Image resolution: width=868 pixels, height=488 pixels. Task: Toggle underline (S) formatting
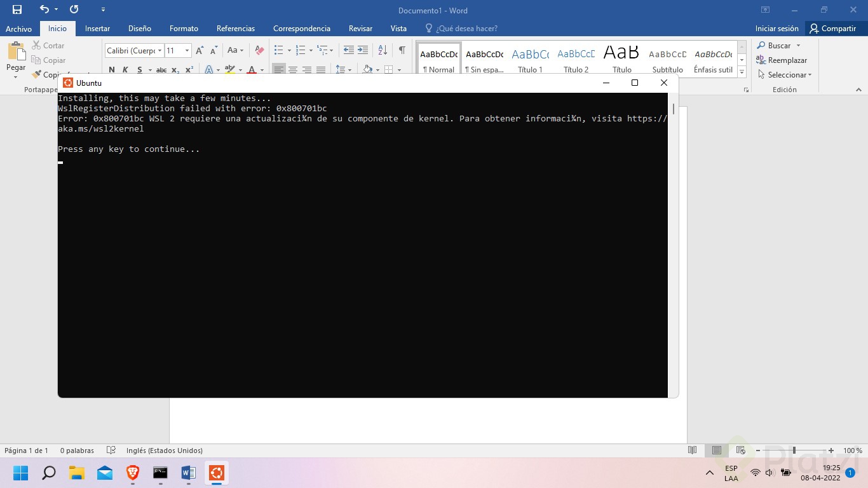(x=139, y=70)
